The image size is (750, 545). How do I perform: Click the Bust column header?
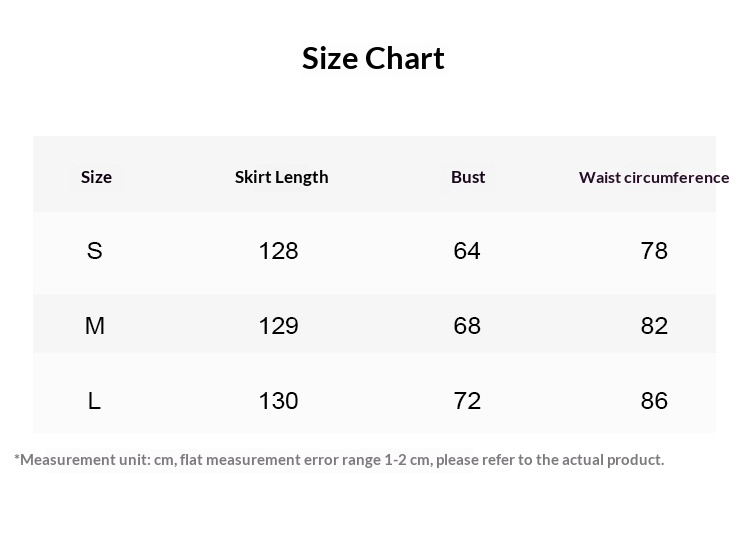coord(468,177)
